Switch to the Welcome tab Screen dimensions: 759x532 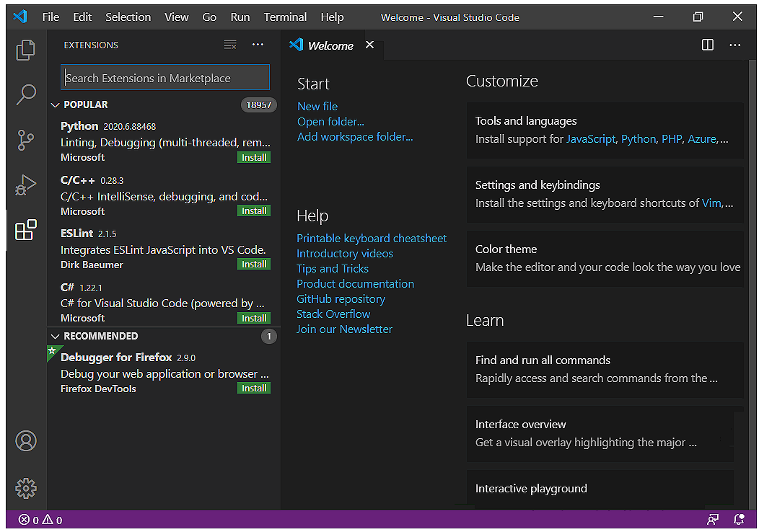tap(330, 45)
